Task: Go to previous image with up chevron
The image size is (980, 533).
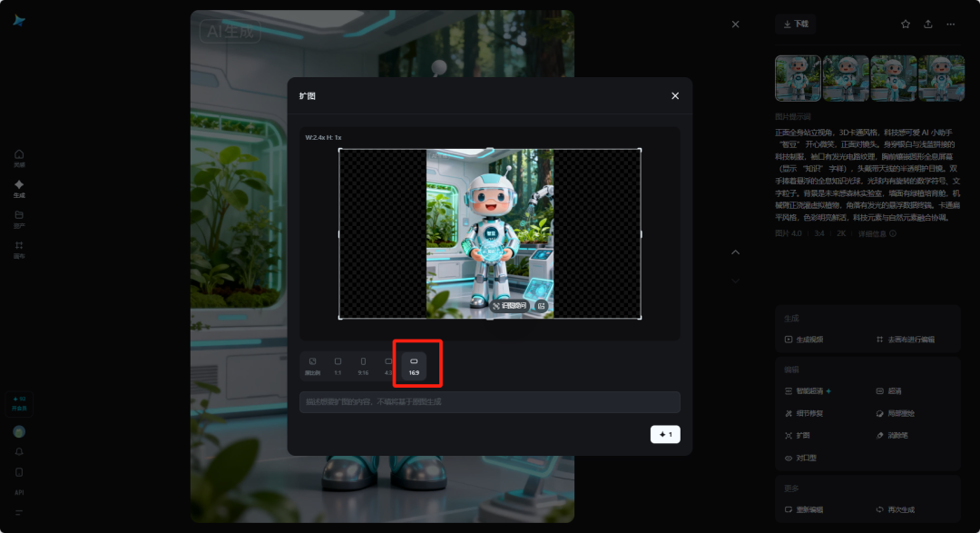Action: click(735, 252)
